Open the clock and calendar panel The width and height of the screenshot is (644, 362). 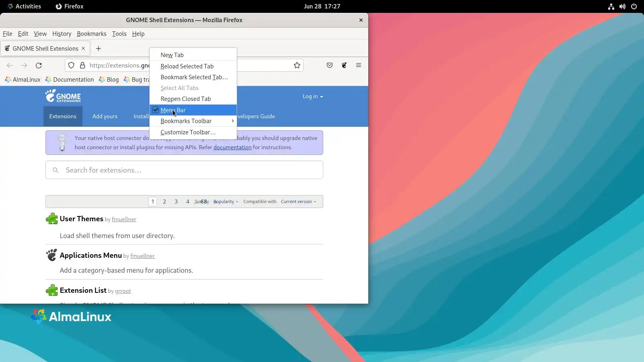322,6
